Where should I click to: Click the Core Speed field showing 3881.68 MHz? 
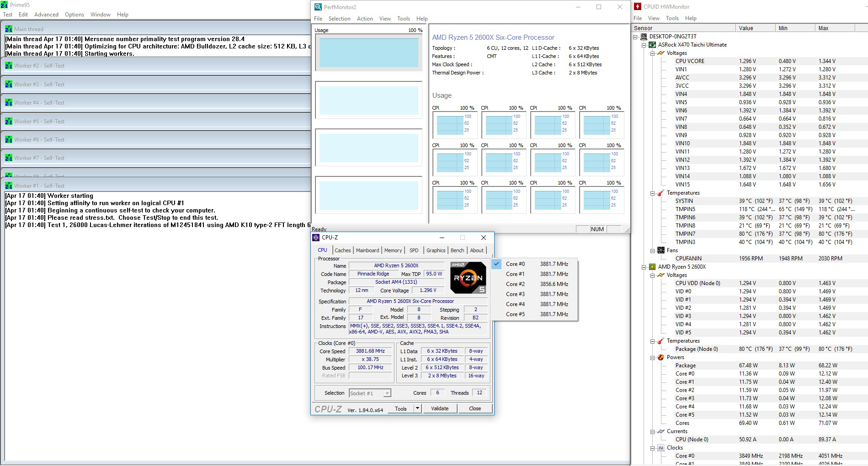[371, 351]
